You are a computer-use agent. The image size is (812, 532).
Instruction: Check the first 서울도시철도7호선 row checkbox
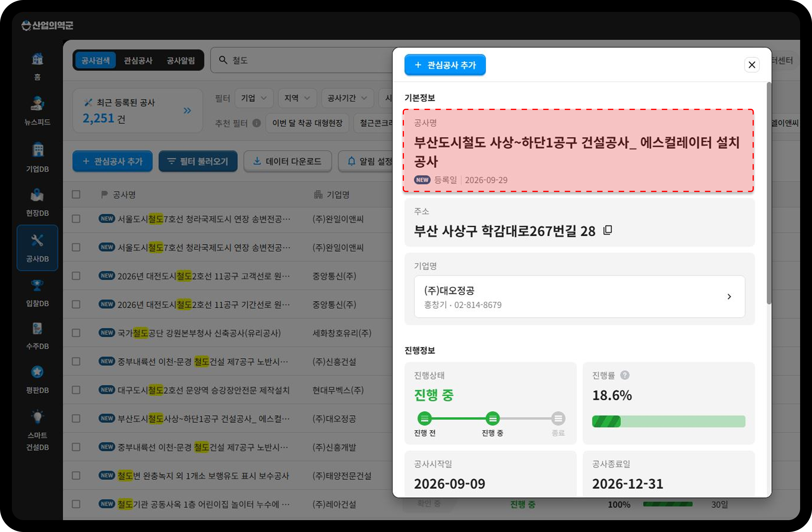[x=76, y=218]
